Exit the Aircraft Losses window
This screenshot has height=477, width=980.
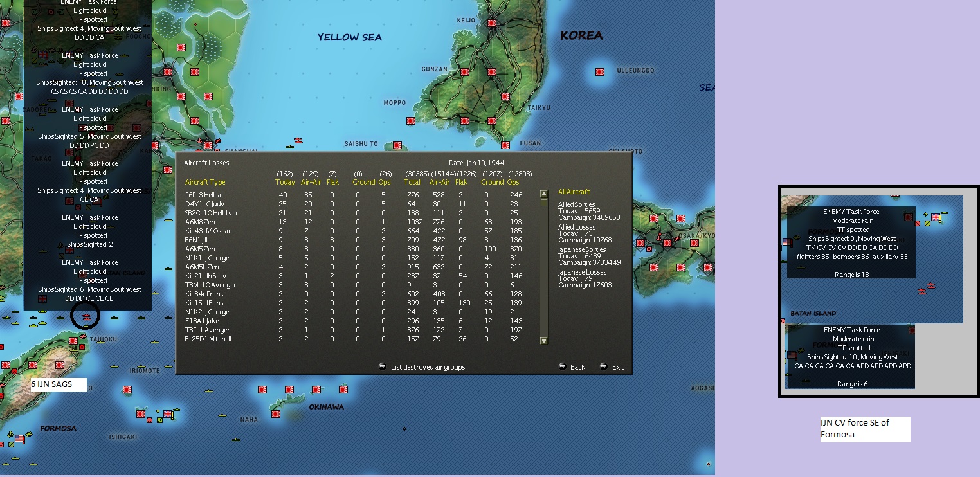[612, 367]
